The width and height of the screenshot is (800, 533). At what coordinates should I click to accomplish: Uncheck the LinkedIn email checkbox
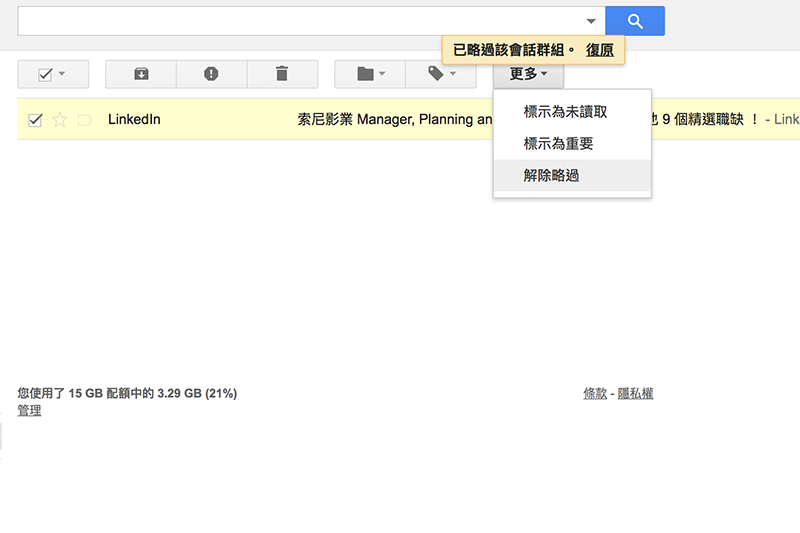click(x=35, y=120)
